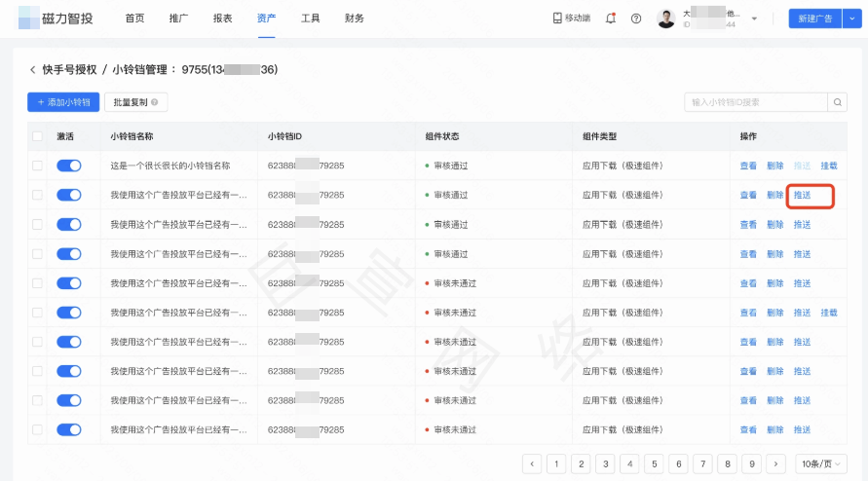Open the 移动端 mobile icon link
This screenshot has width=868, height=481.
click(571, 18)
